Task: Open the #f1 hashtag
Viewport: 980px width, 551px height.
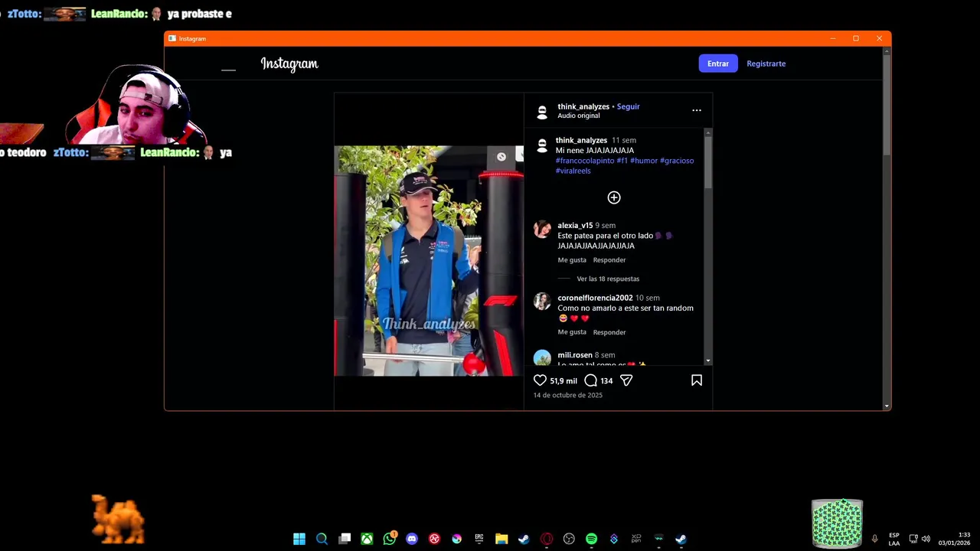Action: (622, 161)
